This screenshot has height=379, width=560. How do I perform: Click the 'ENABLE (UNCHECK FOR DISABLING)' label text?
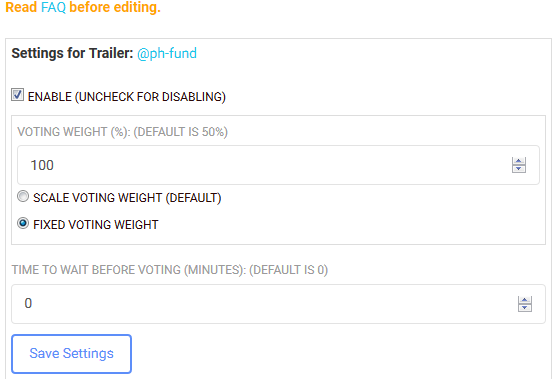127,97
